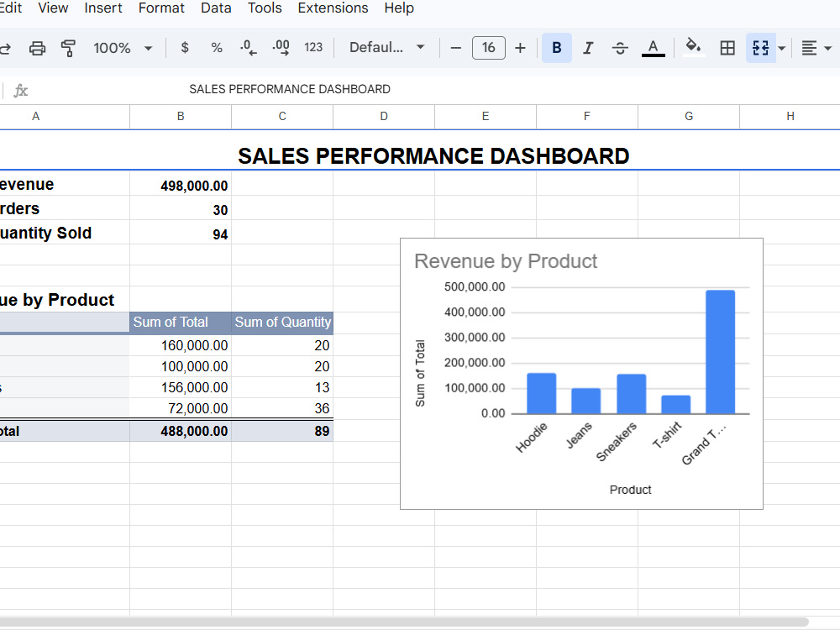Image resolution: width=840 pixels, height=630 pixels.
Task: Click the Jeans bar in chart
Action: point(586,401)
